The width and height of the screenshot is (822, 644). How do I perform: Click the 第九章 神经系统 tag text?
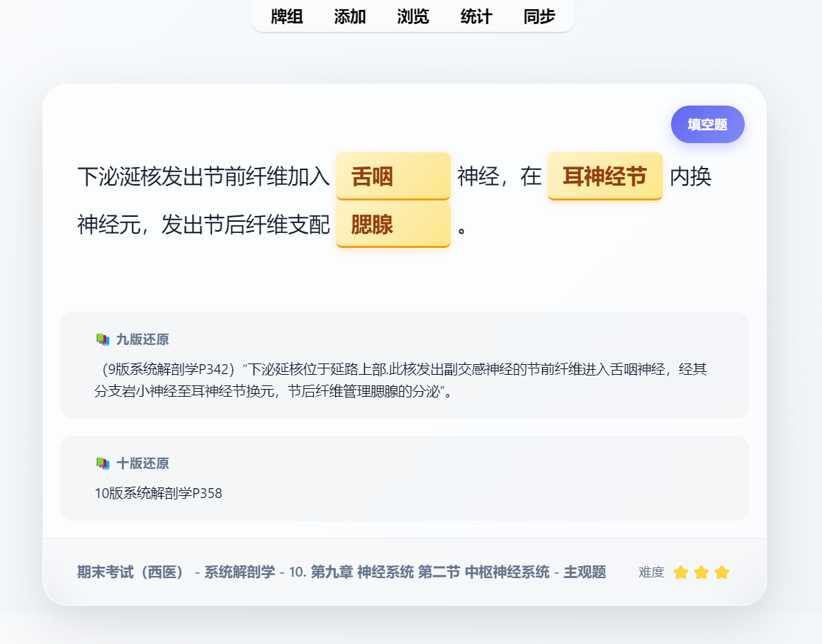pos(362,572)
